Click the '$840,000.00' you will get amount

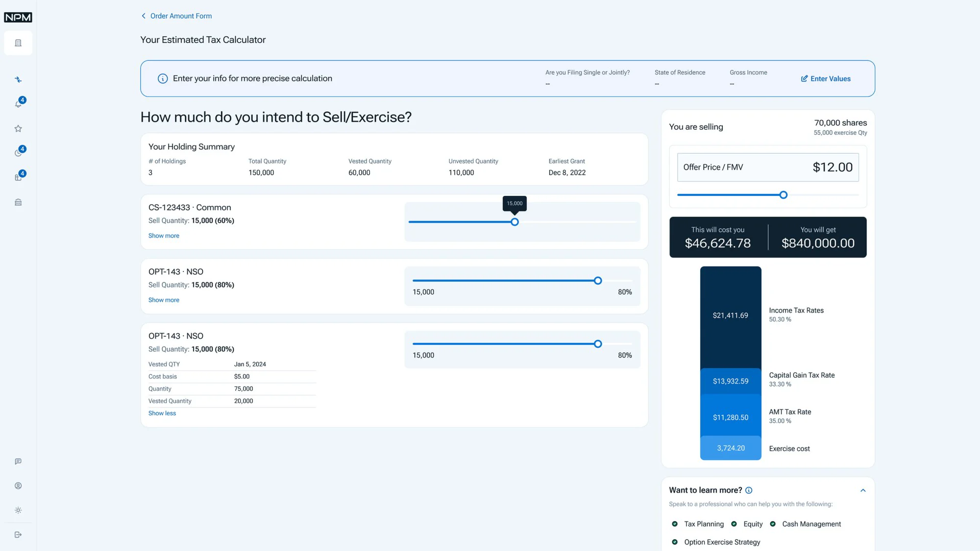pos(818,243)
